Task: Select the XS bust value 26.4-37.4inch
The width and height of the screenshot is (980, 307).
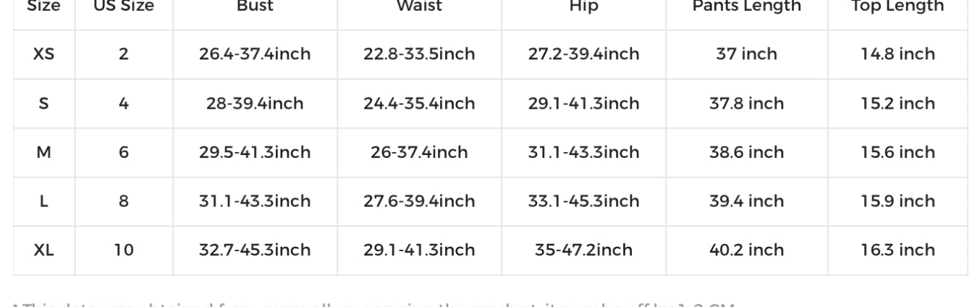Action: pos(255,54)
